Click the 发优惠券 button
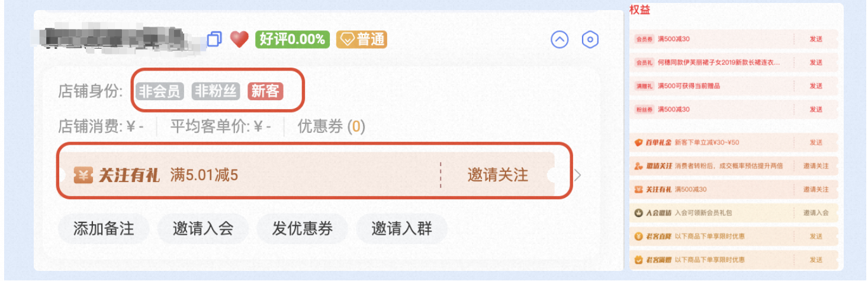The image size is (868, 281). point(302,229)
